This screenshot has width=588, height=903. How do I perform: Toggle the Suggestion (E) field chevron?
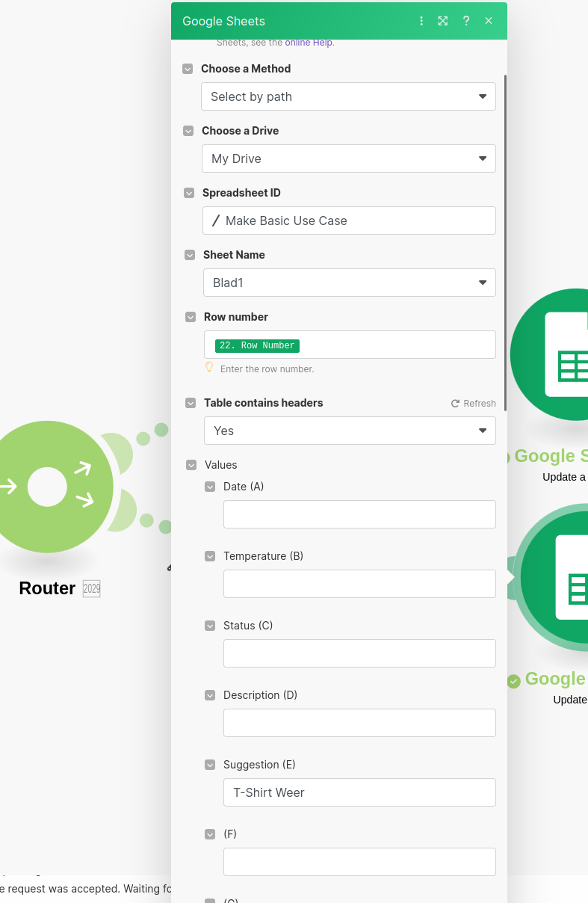point(210,765)
